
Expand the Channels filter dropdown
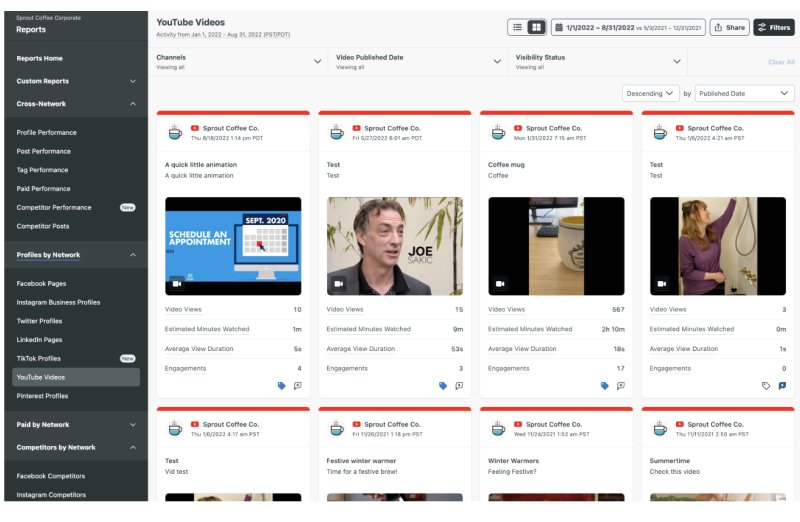point(238,62)
